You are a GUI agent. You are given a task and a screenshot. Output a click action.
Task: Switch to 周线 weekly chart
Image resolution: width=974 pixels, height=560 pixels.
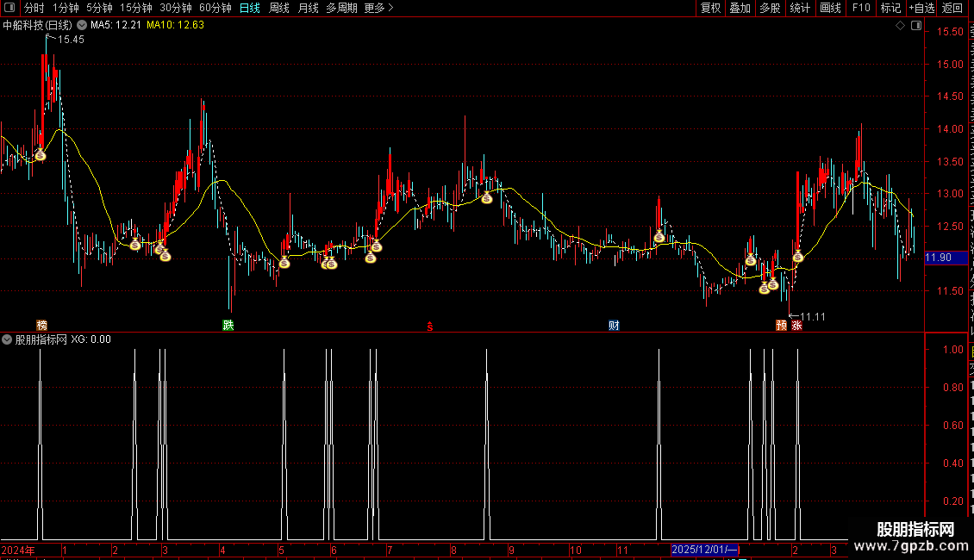279,8
